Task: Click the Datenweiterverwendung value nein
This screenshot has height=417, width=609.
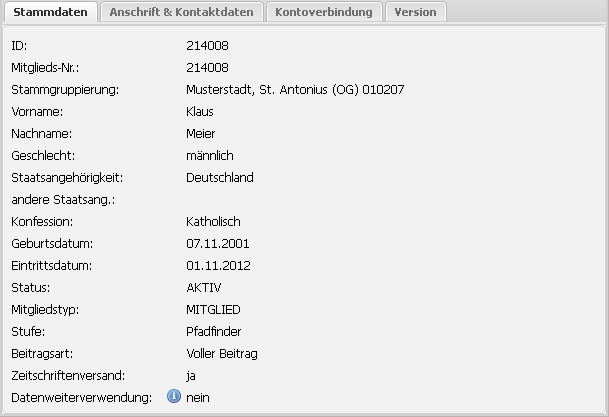Action: pos(198,398)
